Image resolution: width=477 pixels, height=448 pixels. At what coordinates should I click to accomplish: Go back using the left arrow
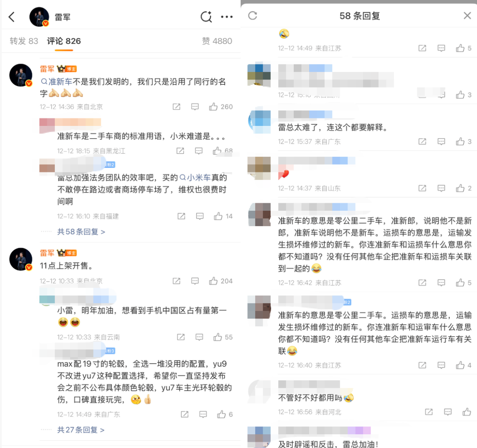(x=11, y=17)
